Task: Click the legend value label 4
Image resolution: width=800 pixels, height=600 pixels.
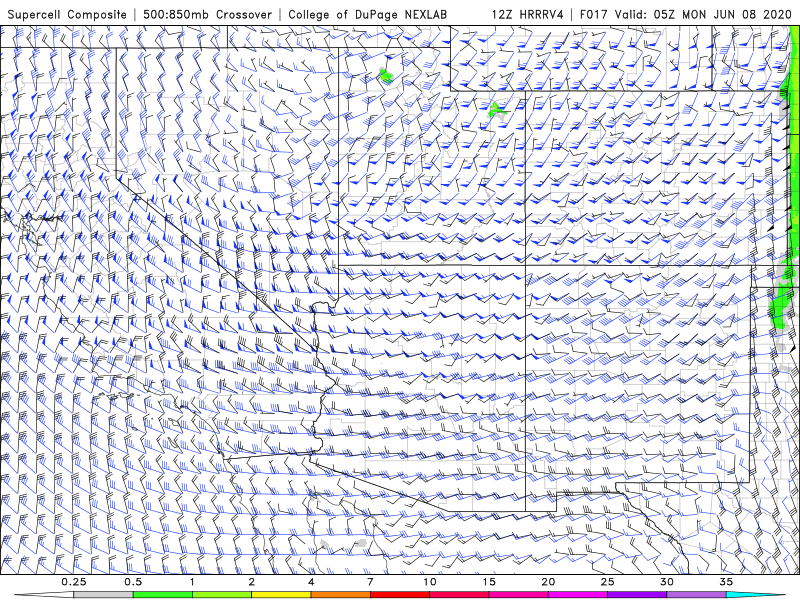Action: coord(311,582)
